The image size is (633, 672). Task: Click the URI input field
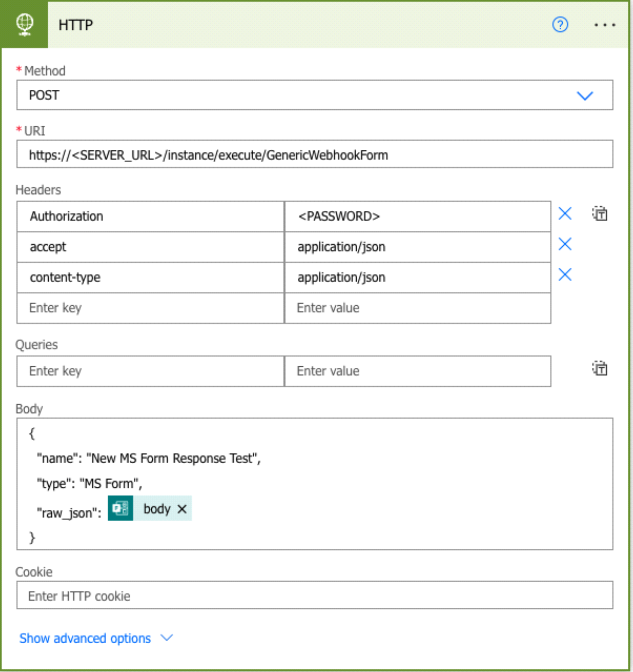[x=314, y=155]
